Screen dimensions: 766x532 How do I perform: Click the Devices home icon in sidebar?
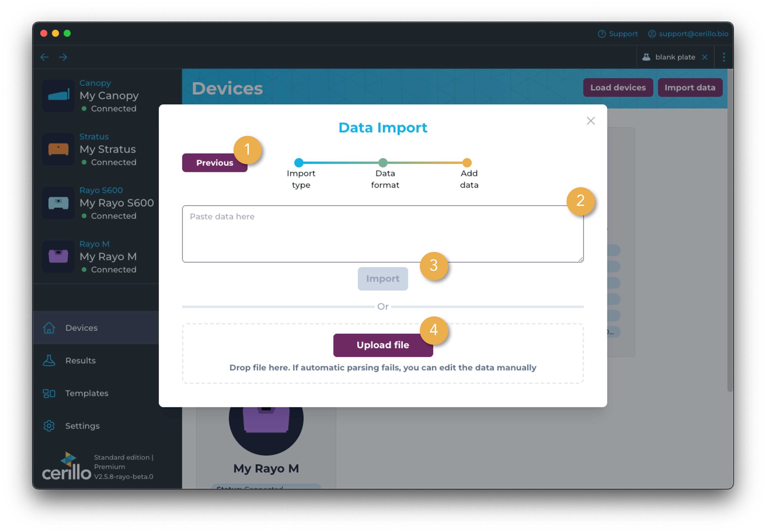pyautogui.click(x=49, y=328)
